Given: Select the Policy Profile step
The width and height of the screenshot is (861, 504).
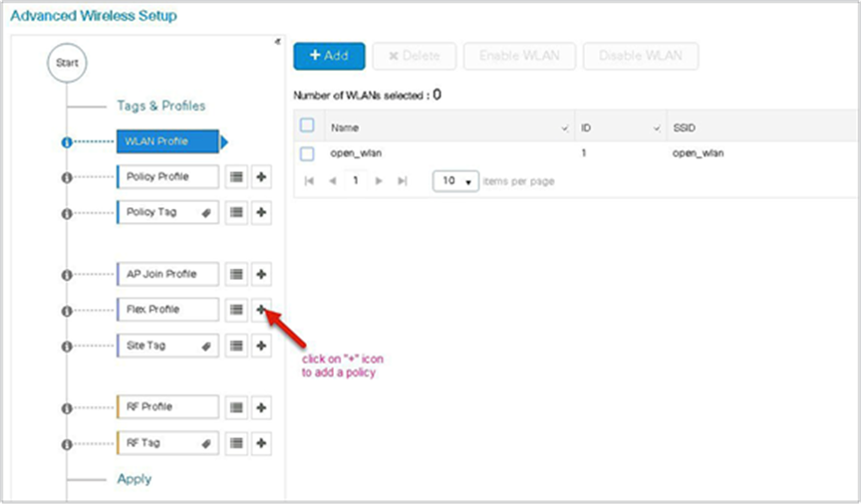Looking at the screenshot, I should (x=168, y=176).
